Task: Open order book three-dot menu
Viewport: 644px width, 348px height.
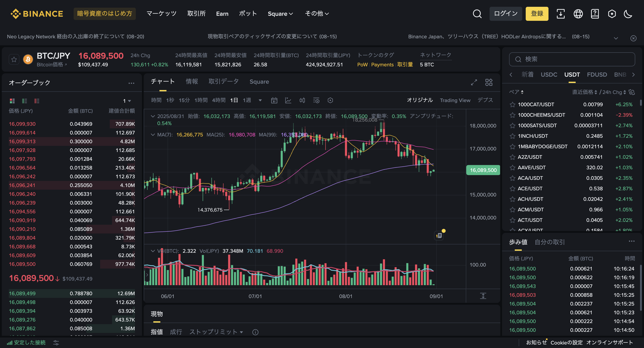Action: (131, 83)
